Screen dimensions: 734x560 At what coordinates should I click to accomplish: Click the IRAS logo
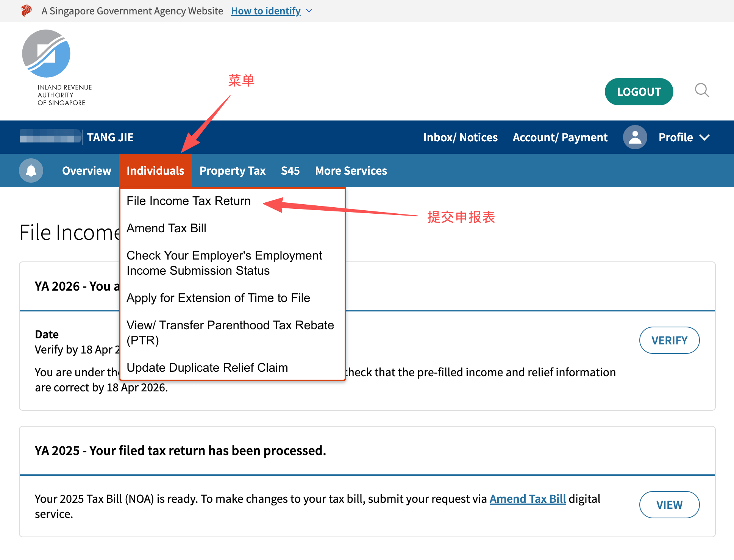click(46, 54)
